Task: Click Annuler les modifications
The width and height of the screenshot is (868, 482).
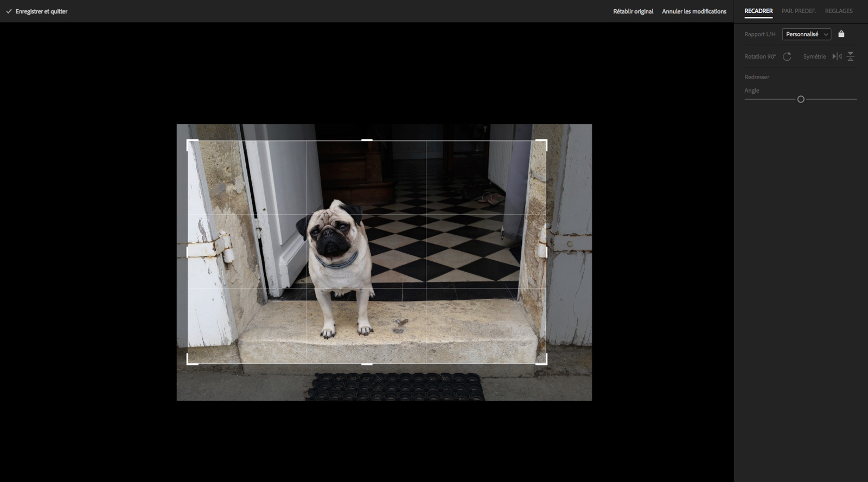Action: click(x=694, y=11)
